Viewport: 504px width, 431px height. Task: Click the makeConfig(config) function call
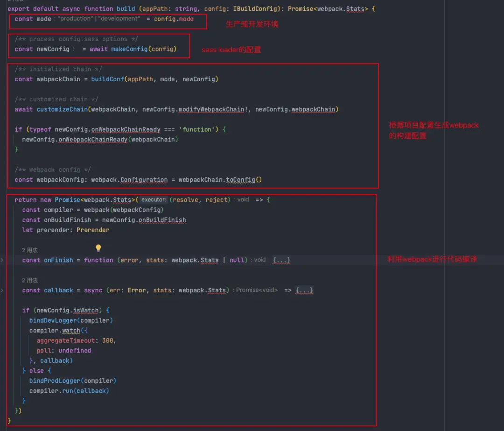(x=144, y=49)
